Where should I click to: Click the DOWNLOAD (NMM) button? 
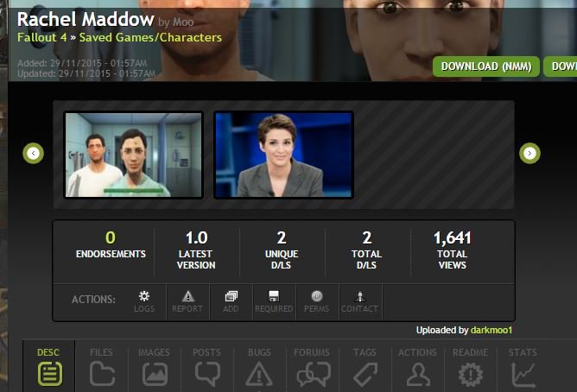(x=486, y=66)
